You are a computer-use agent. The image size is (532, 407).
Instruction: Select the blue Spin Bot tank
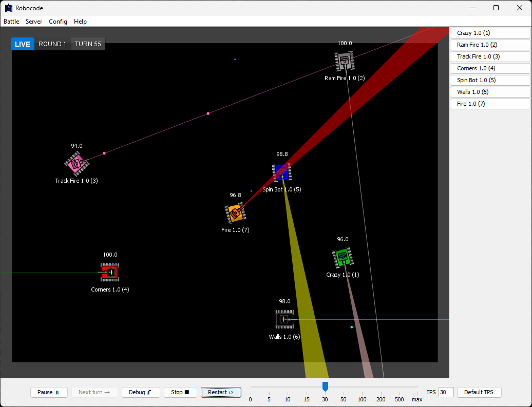pos(281,172)
